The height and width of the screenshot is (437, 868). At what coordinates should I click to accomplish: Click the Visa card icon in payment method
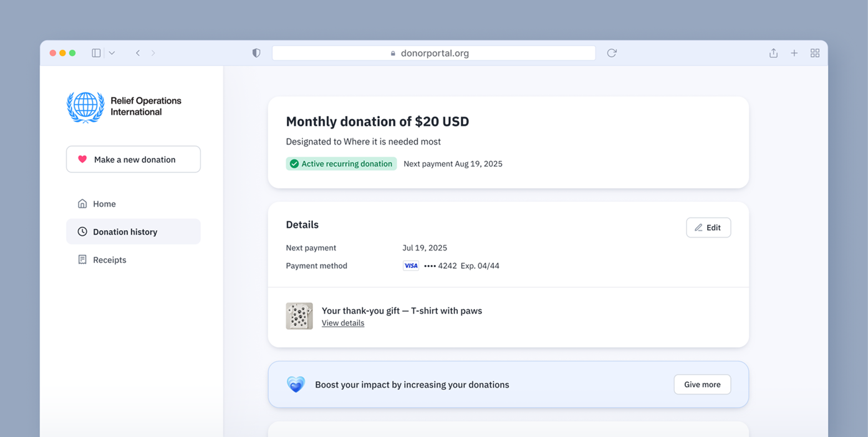pos(411,266)
